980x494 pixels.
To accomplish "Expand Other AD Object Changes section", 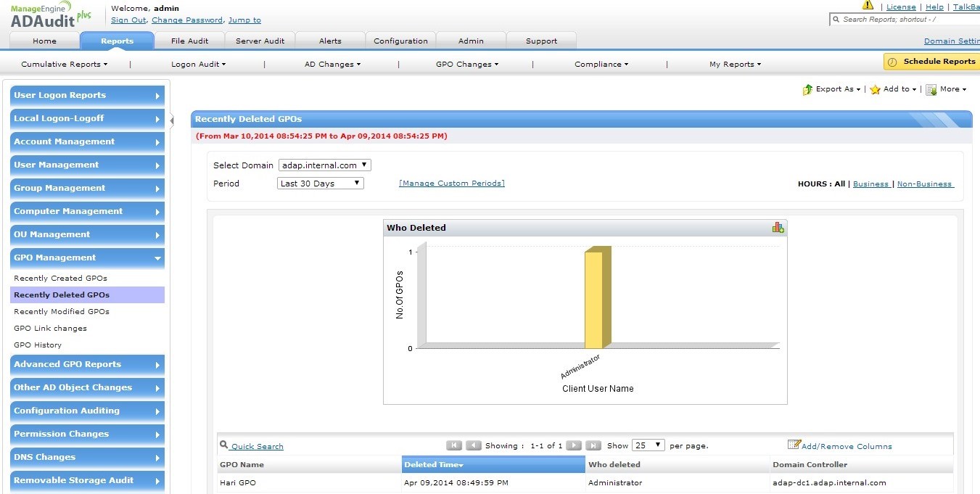I will (x=88, y=388).
